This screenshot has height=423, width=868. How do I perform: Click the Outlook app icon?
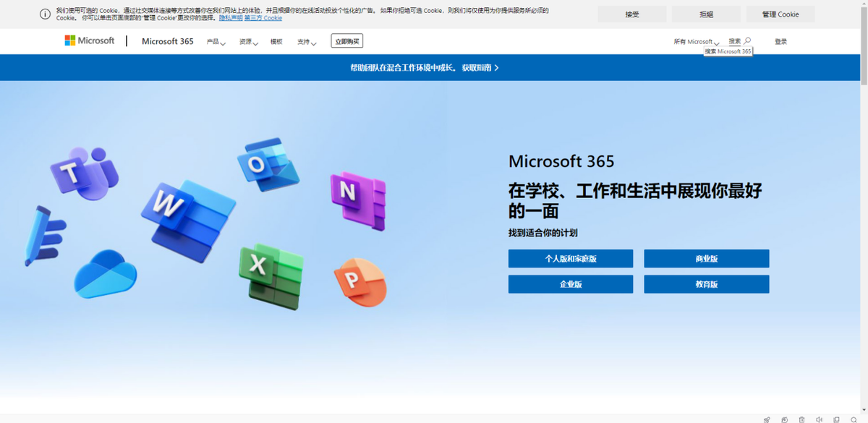(268, 165)
